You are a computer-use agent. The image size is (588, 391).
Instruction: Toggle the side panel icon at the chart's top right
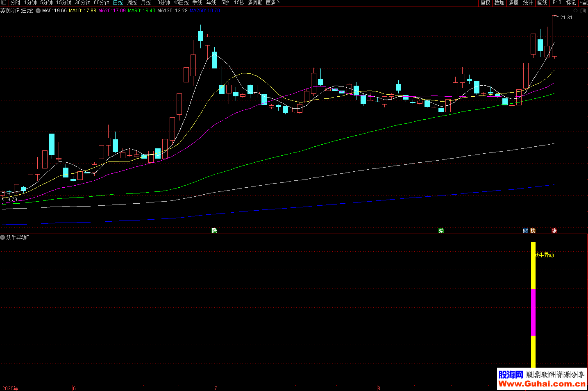pyautogui.click(x=583, y=11)
